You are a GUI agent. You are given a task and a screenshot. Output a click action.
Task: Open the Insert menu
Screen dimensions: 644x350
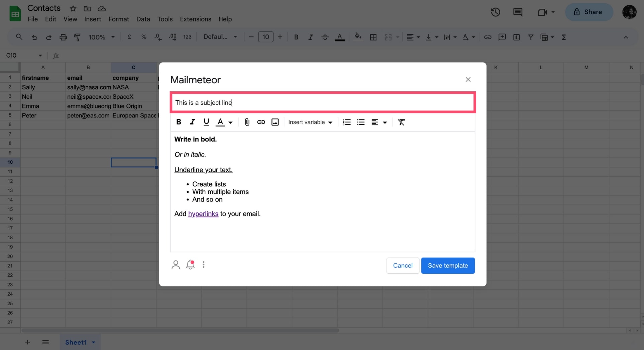[x=93, y=19]
